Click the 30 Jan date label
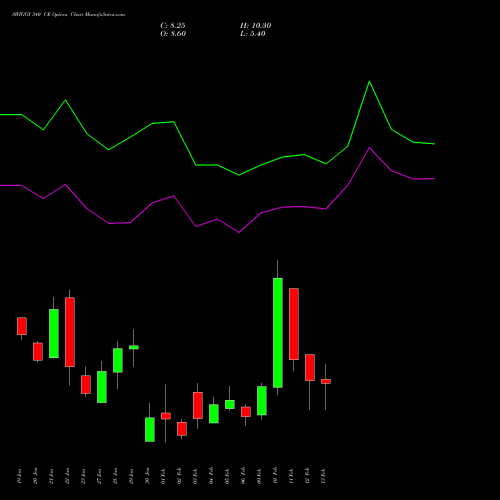 pos(147,476)
